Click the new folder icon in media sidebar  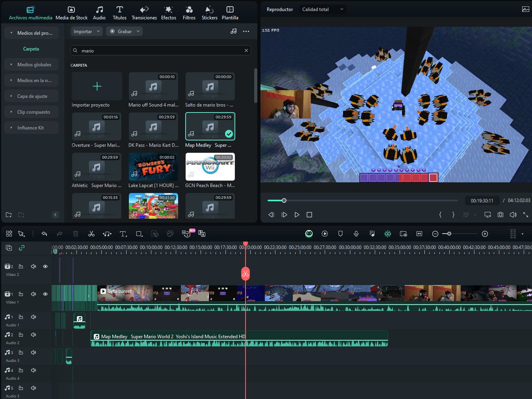9,215
